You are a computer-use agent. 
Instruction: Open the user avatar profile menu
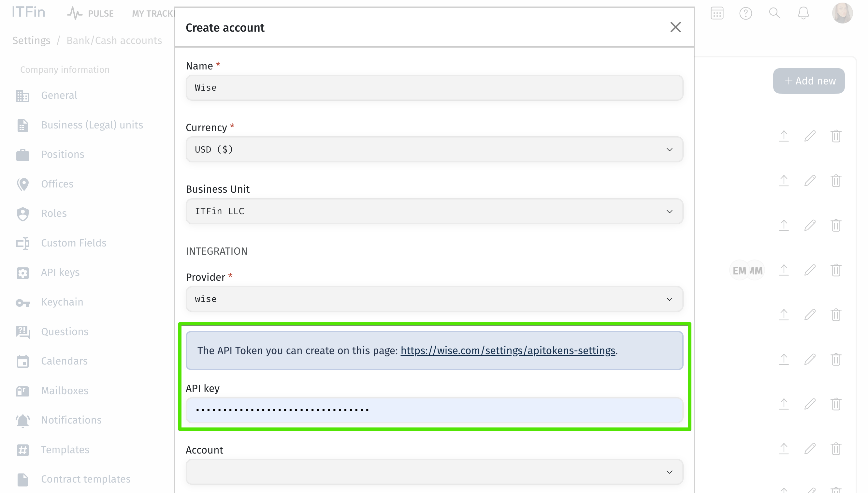[x=842, y=13]
